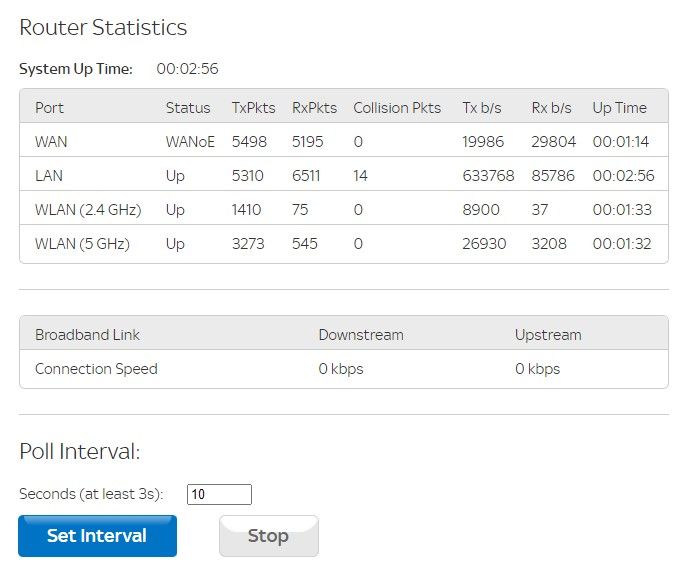Screen dimensions: 678x585
Task: Select the Collision Pkts column header
Action: [x=397, y=108]
